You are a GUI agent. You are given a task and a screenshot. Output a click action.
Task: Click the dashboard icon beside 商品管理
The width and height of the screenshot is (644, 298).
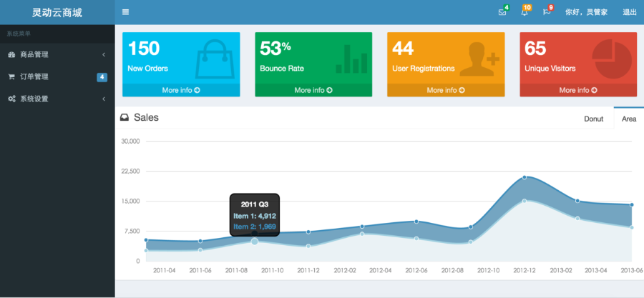(x=11, y=54)
